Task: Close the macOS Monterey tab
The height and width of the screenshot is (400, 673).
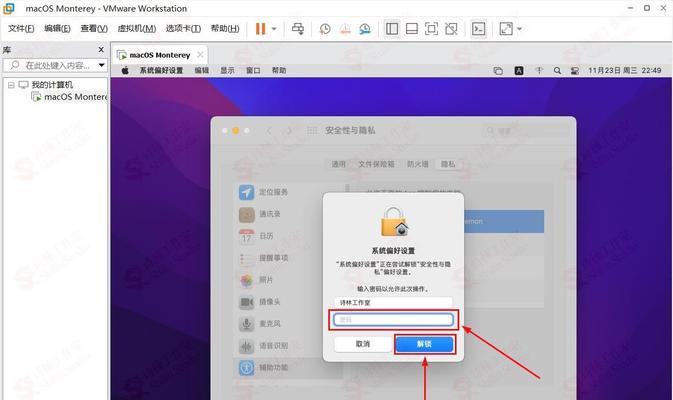Action: pos(200,55)
